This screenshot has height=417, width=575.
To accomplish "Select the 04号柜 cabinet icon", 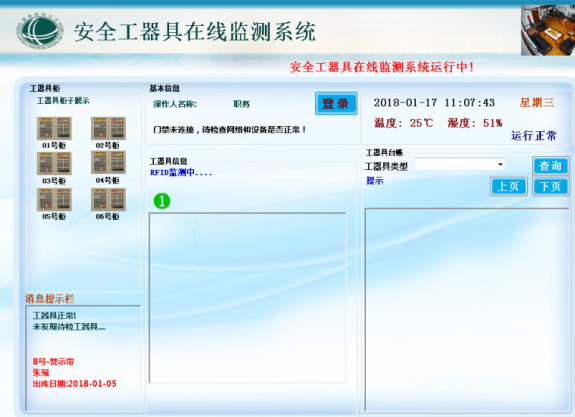I will [108, 163].
